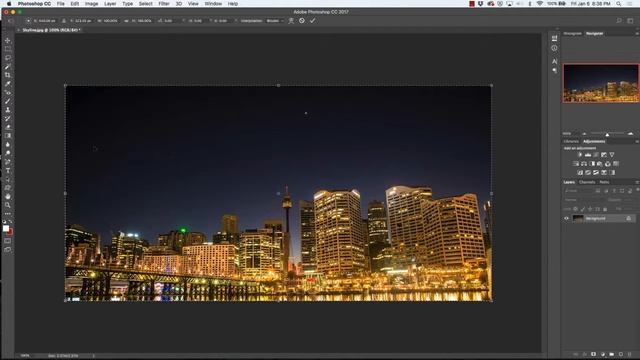This screenshot has height=360, width=640.
Task: Select the Rectangle shape tool
Action: point(8,188)
